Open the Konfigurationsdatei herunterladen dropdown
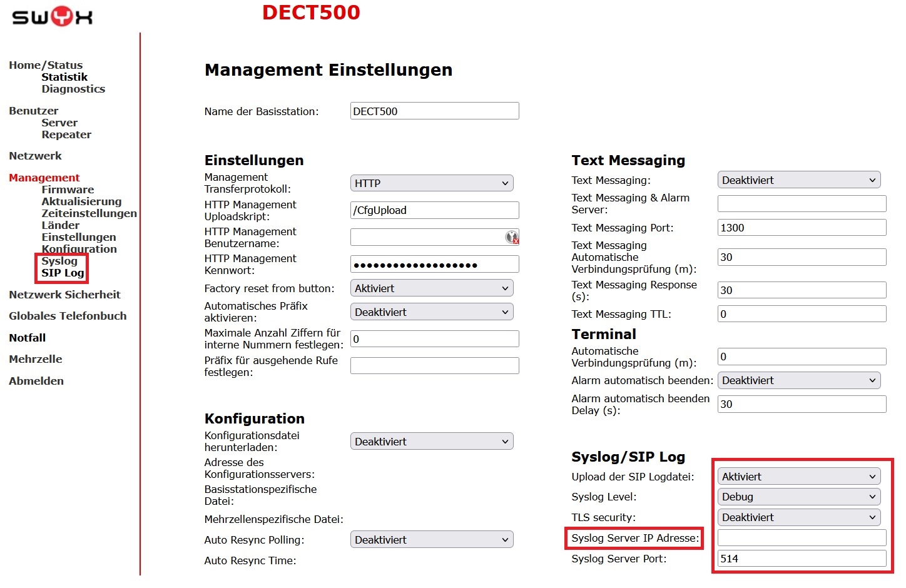The height and width of the screenshot is (588, 906). click(x=430, y=441)
